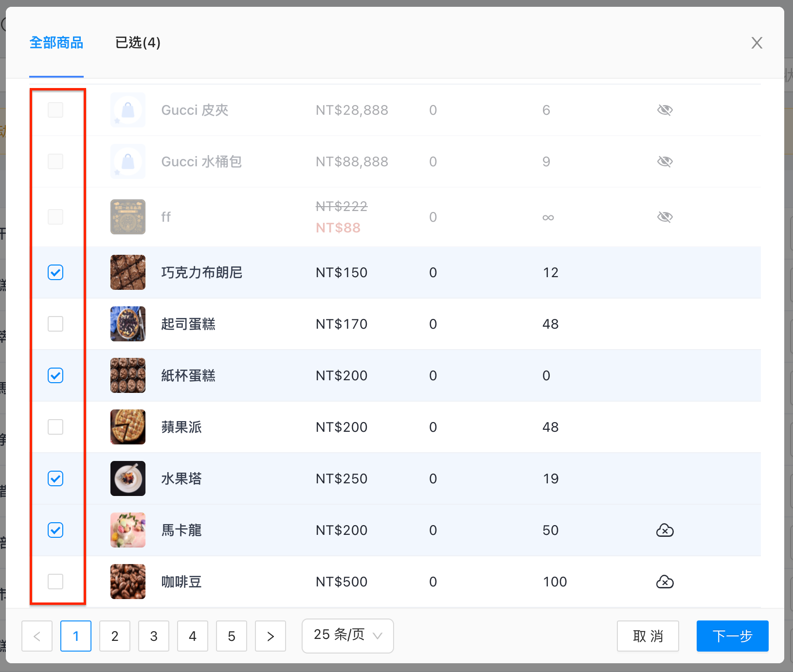793x672 pixels.
Task: Click the product name 紙杯蛋糕
Action: click(x=188, y=375)
